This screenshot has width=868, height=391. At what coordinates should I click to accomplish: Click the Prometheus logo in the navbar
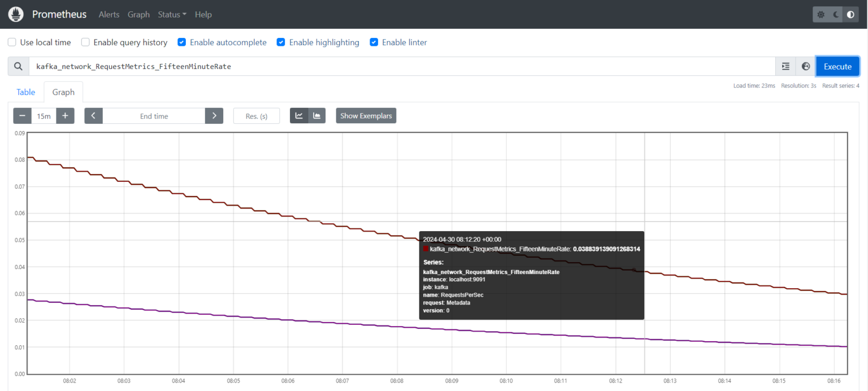pyautogui.click(x=15, y=14)
